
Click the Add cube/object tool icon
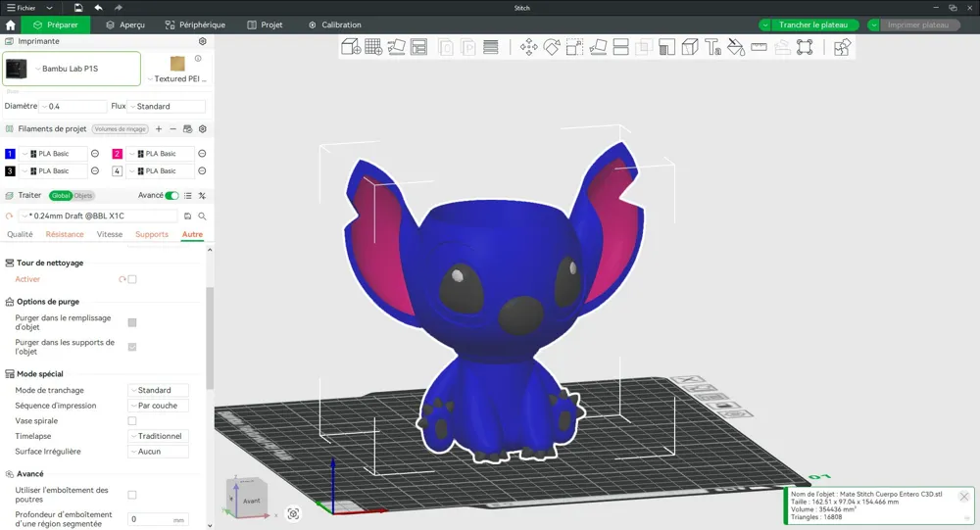pos(351,47)
